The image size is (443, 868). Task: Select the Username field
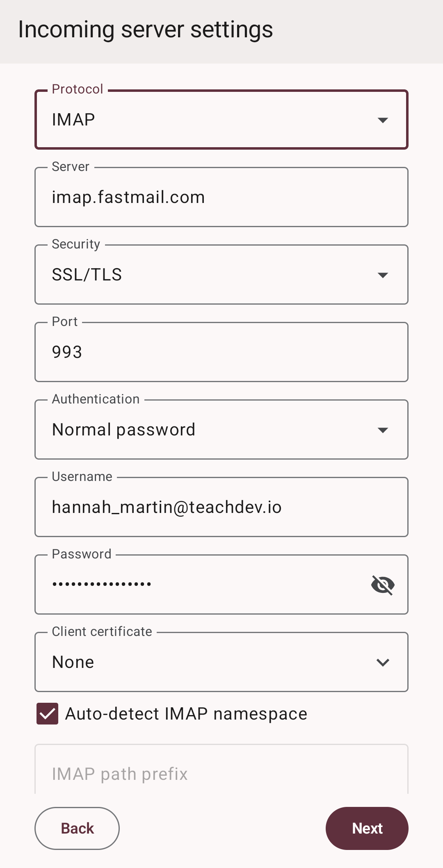pyautogui.click(x=221, y=507)
